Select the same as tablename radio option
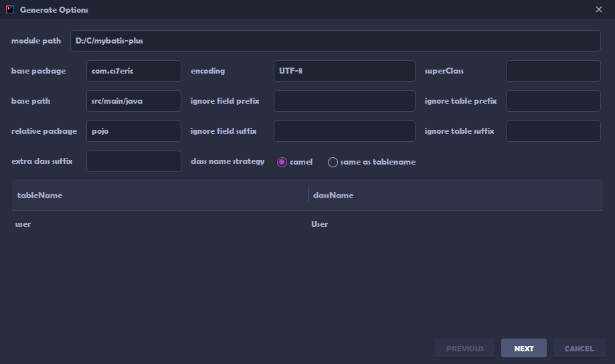This screenshot has height=364, width=615. [x=371, y=162]
